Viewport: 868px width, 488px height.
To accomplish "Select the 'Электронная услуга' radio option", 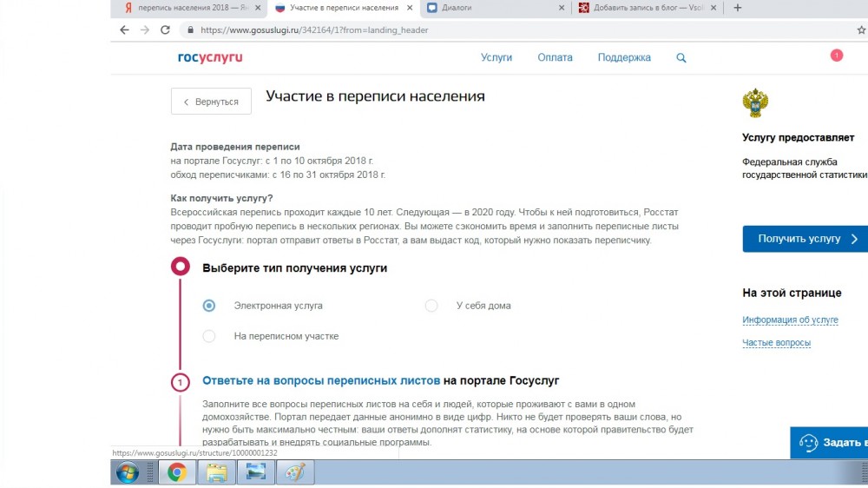I will tap(209, 306).
